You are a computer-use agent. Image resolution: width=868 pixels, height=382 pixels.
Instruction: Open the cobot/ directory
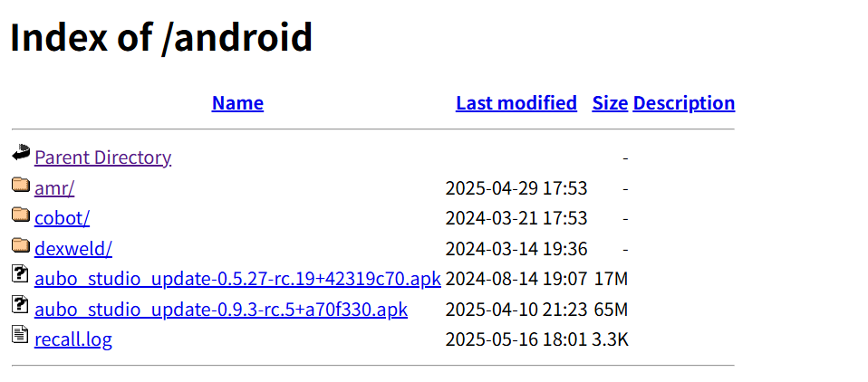tap(62, 218)
